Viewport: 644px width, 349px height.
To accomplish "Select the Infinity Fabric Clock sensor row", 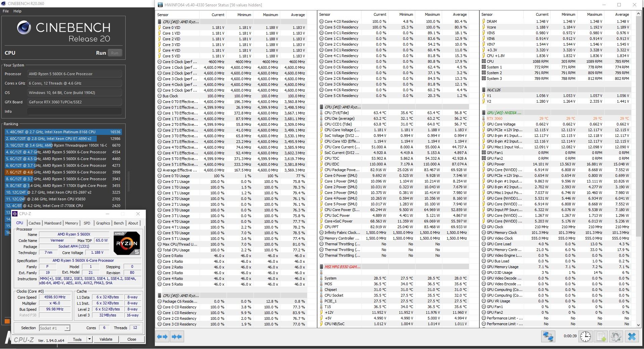I will coord(393,233).
